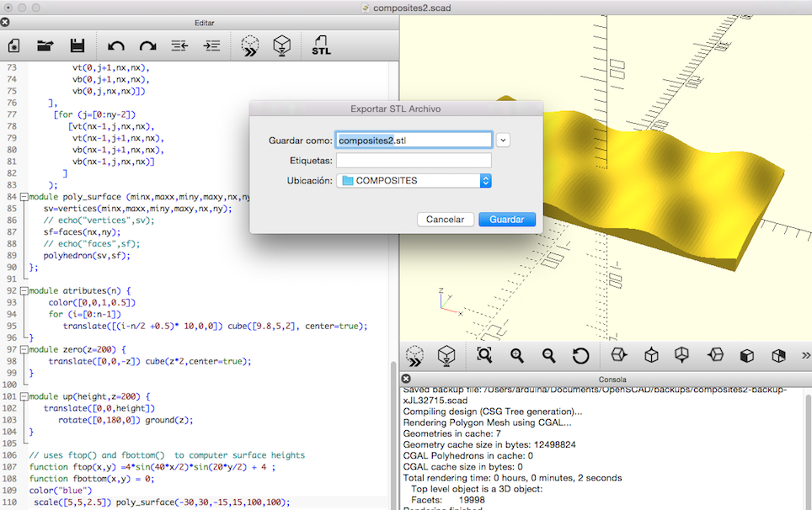Click the console line 'Facets: 19998'

[448, 500]
